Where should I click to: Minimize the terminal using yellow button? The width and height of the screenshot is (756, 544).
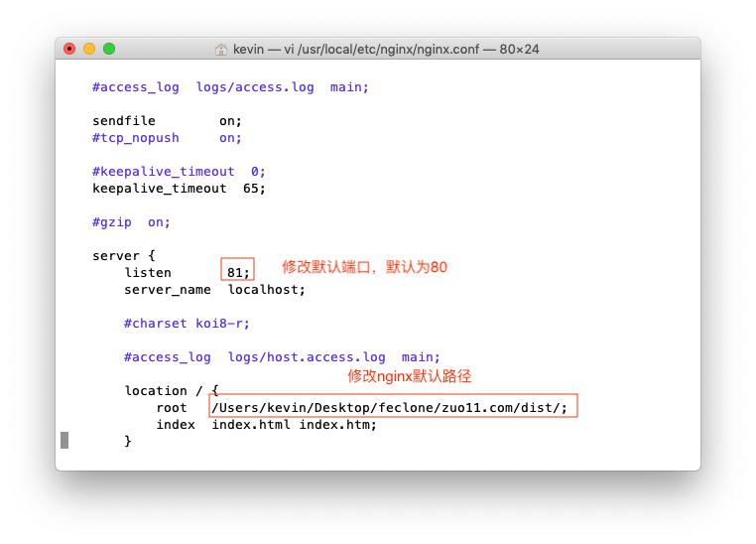pos(89,49)
